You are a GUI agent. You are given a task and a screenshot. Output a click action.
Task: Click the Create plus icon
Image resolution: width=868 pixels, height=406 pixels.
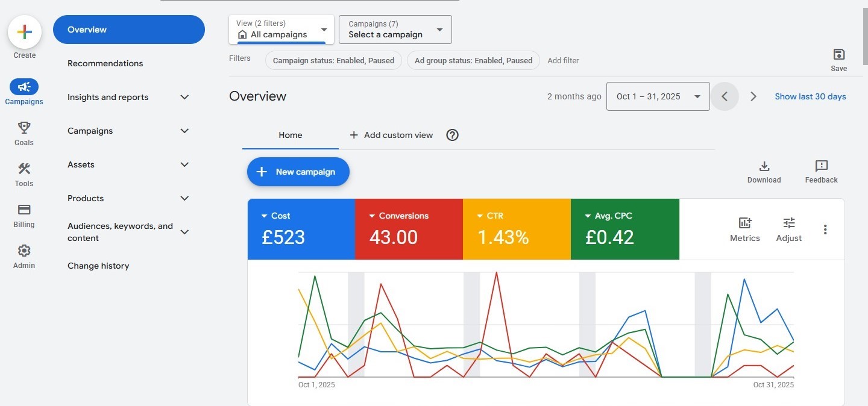[x=25, y=33]
